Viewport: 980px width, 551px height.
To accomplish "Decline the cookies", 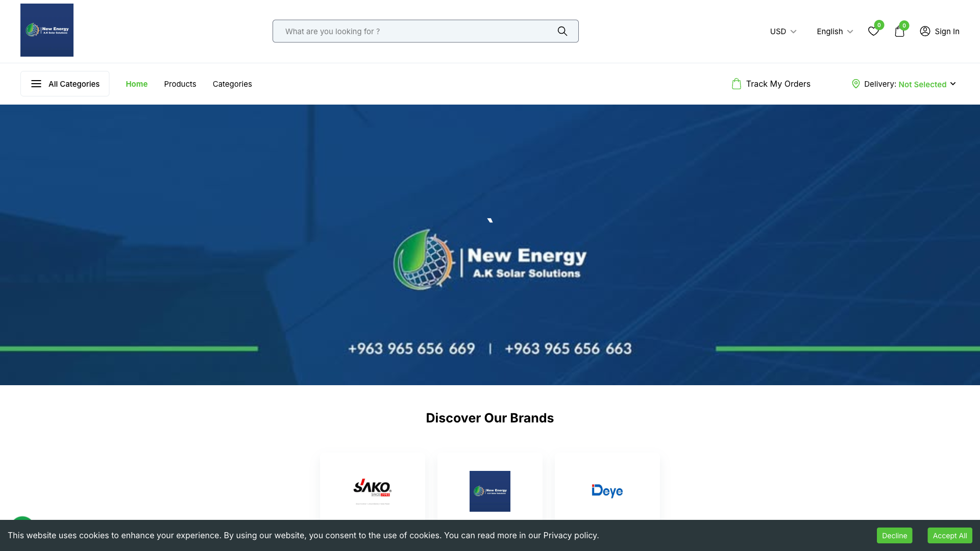I will pos(894,535).
